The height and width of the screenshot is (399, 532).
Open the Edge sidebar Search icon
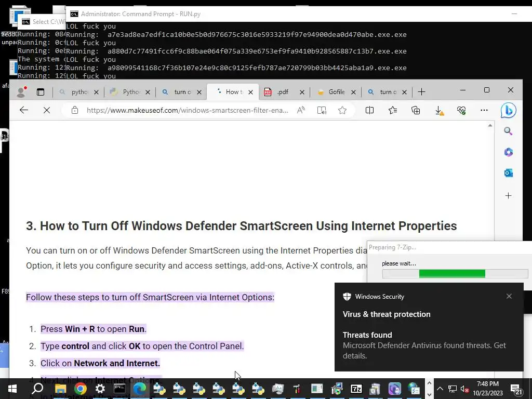coord(508,131)
